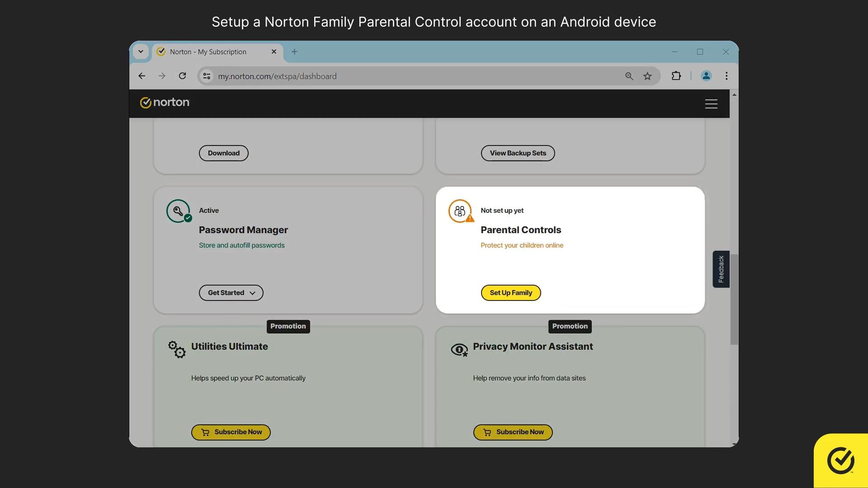Click the page vertical scrollbar thumb
The width and height of the screenshot is (868, 488).
(734, 299)
